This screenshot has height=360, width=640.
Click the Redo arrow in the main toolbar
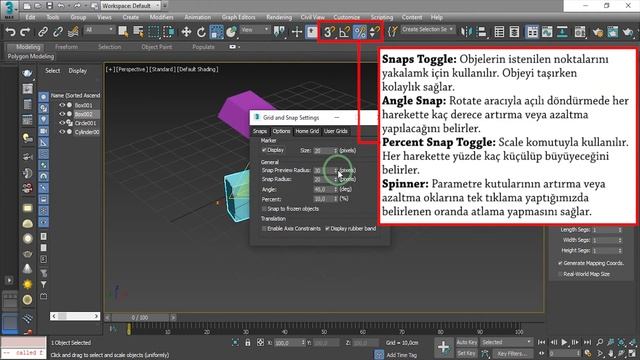pyautogui.click(x=25, y=31)
